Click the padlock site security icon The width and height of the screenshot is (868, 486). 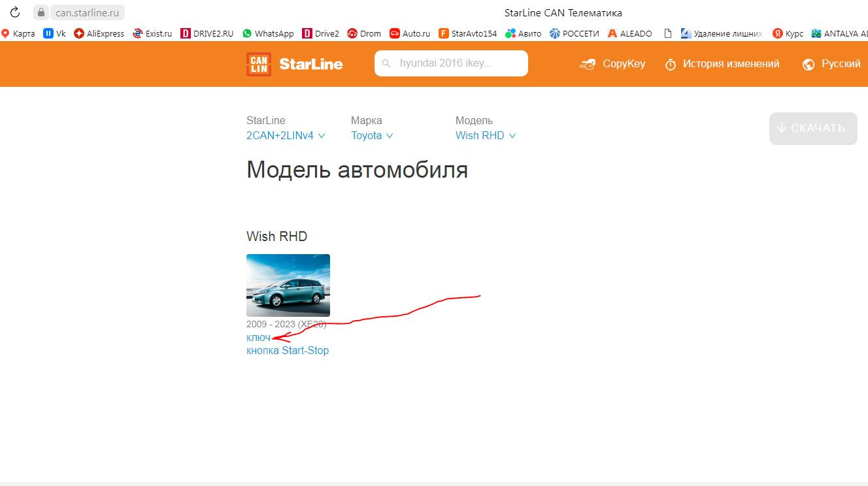click(x=41, y=12)
